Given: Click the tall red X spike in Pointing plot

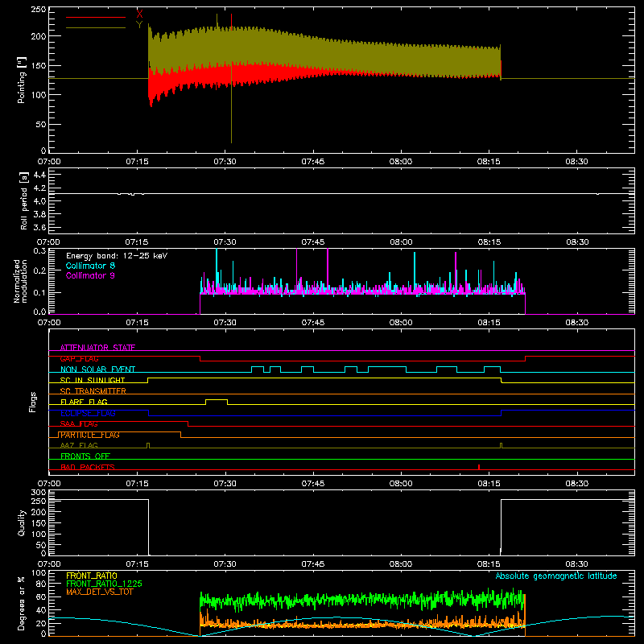Looking at the screenshot, I should click(231, 22).
